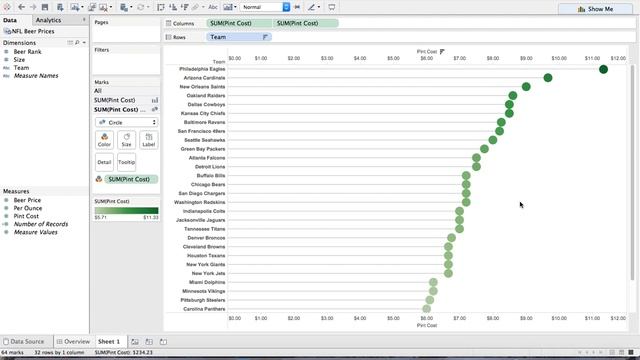
Task: Click the New story tab icon
Action: click(x=163, y=342)
